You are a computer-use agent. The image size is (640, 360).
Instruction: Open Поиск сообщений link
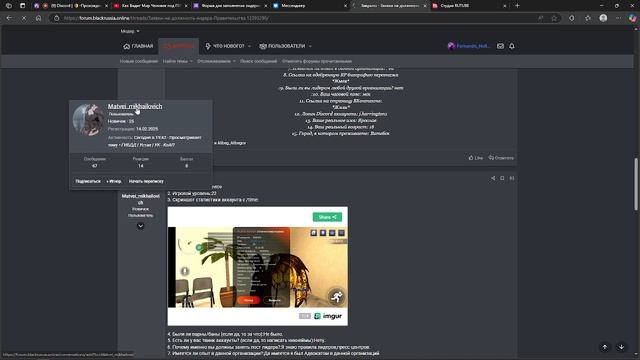pyautogui.click(x=258, y=61)
